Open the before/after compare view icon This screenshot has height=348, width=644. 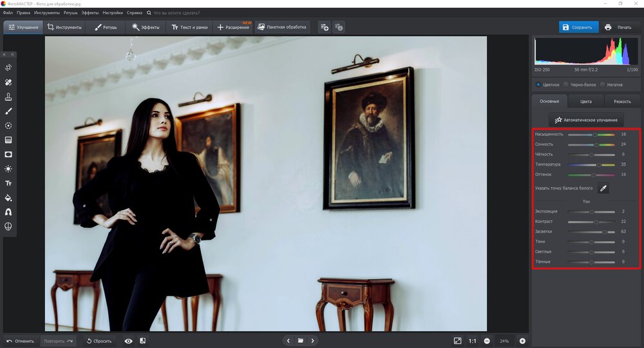pyautogui.click(x=142, y=341)
